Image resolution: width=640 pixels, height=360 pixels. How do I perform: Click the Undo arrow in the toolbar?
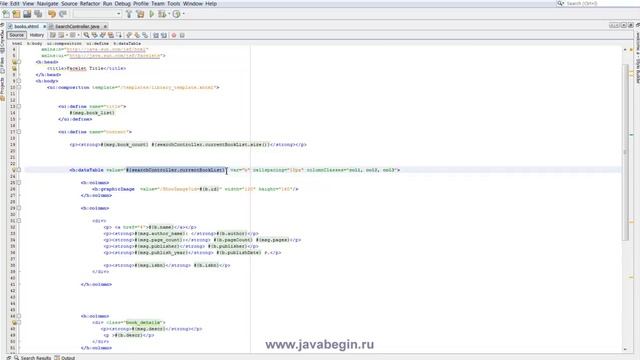point(52,14)
